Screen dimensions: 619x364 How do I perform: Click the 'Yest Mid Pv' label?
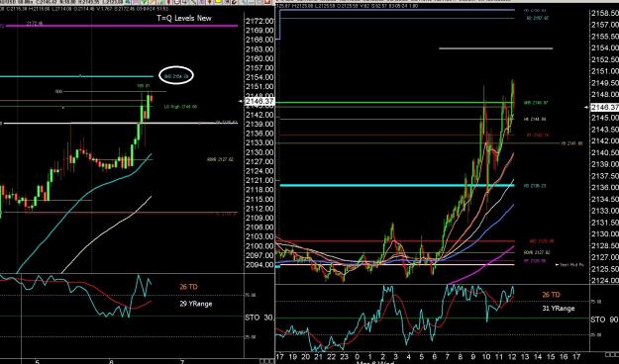(x=570, y=265)
